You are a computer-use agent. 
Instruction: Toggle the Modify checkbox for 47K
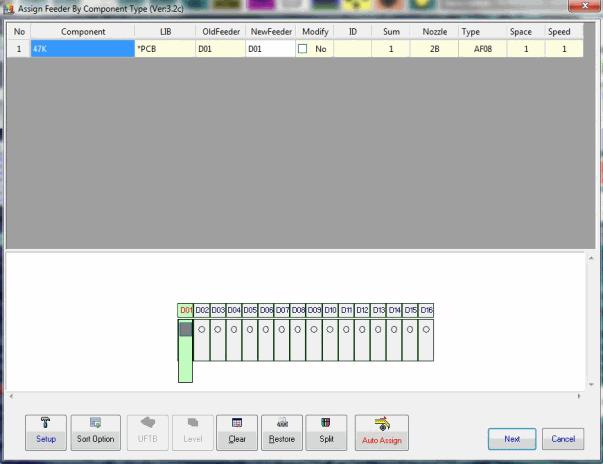point(302,48)
